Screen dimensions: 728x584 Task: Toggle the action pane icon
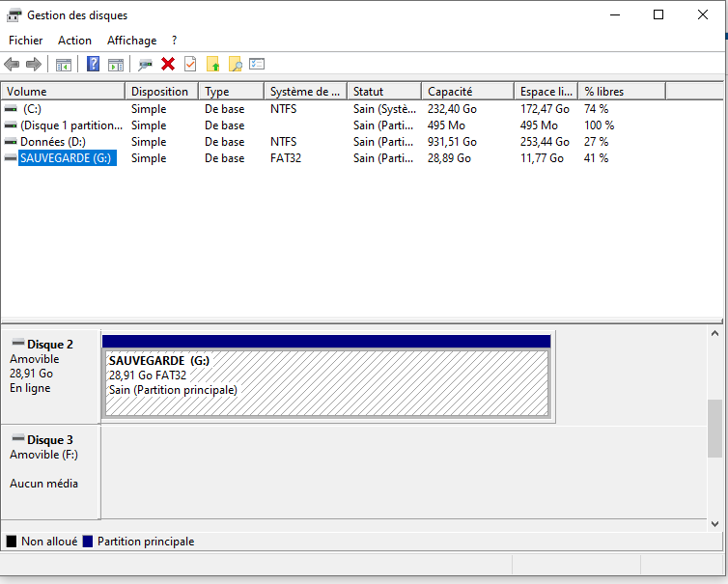pyautogui.click(x=116, y=65)
